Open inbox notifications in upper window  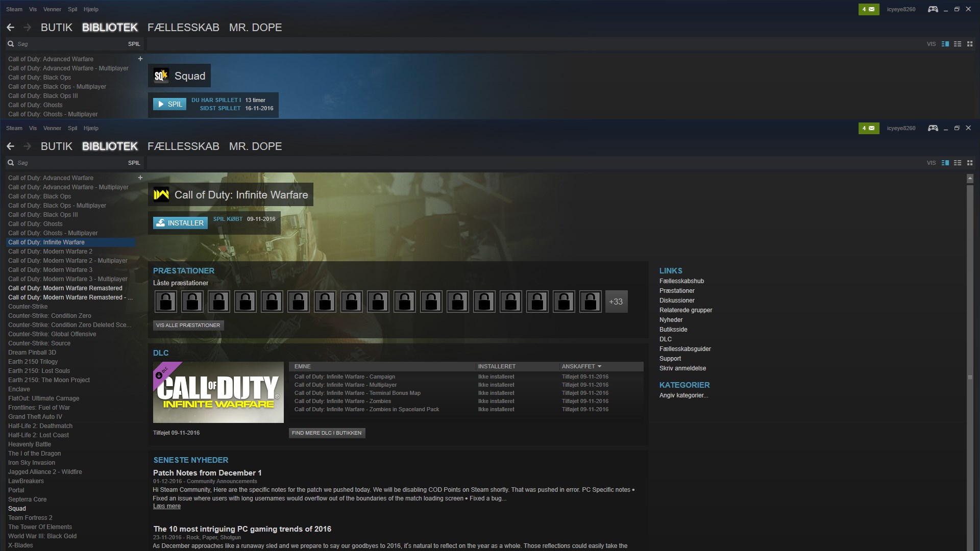868,9
